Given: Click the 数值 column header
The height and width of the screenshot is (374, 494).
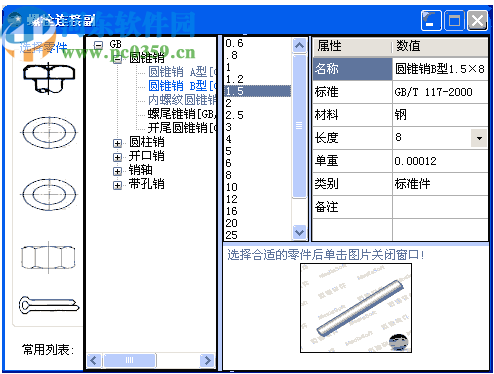Looking at the screenshot, I should click(x=440, y=46).
